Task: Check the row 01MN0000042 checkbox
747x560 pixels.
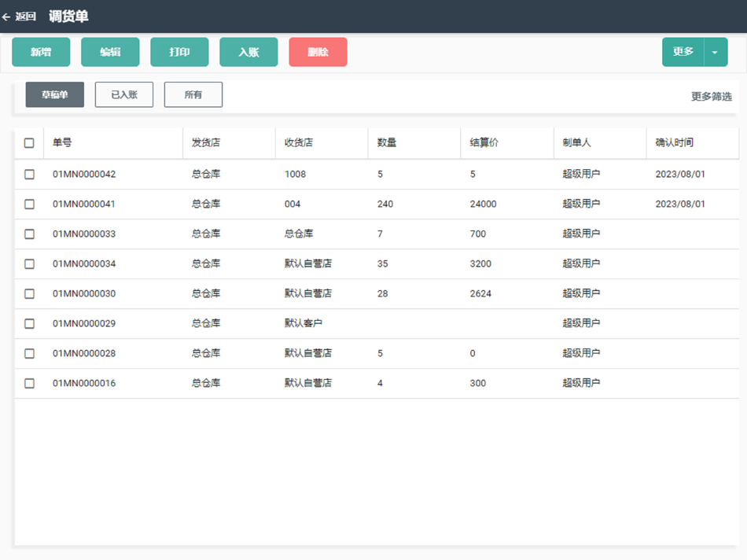Action: tap(29, 174)
